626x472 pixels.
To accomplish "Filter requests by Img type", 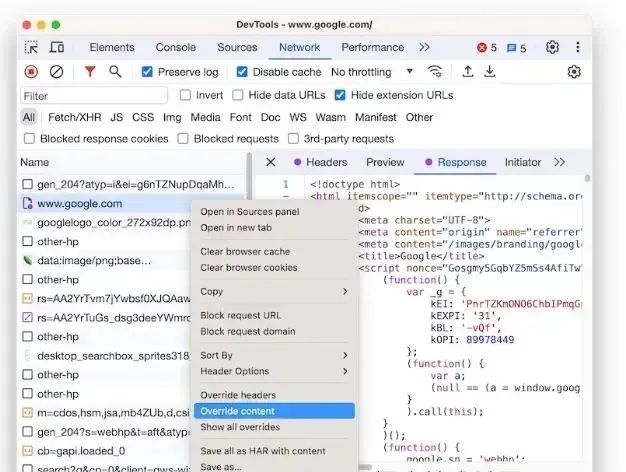I will click(x=172, y=117).
